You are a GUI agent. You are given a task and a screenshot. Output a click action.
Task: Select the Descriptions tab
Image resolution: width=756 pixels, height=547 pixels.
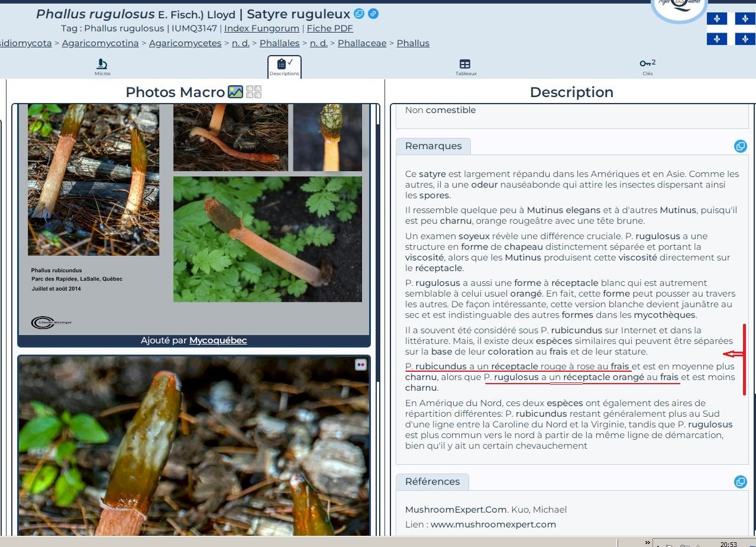pos(284,67)
